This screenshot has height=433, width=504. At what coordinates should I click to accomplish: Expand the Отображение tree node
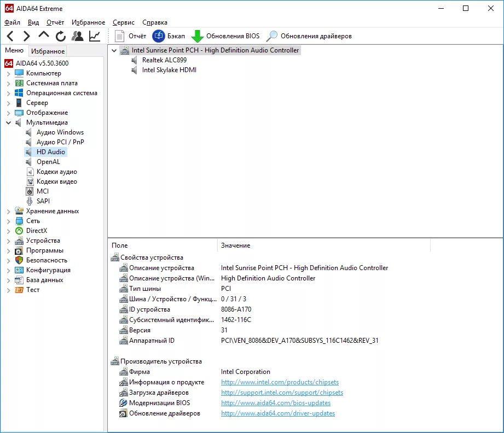coord(9,113)
